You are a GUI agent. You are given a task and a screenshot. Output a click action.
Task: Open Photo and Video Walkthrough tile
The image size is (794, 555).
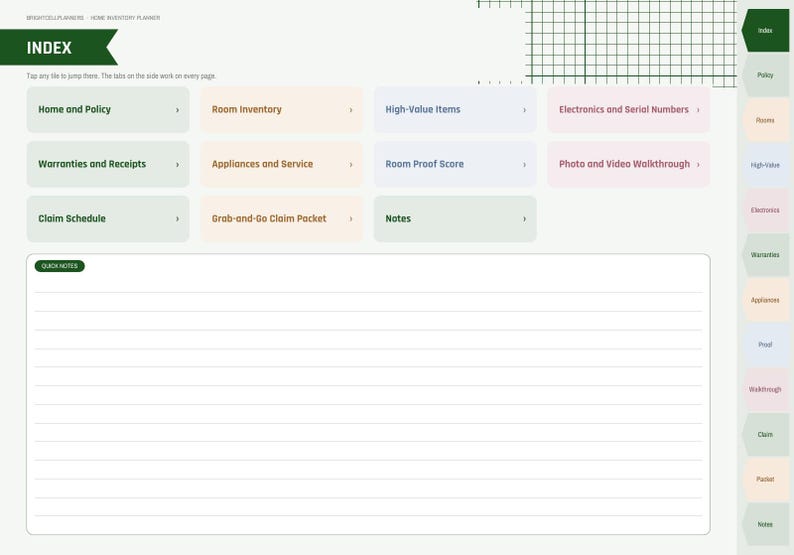(628, 164)
